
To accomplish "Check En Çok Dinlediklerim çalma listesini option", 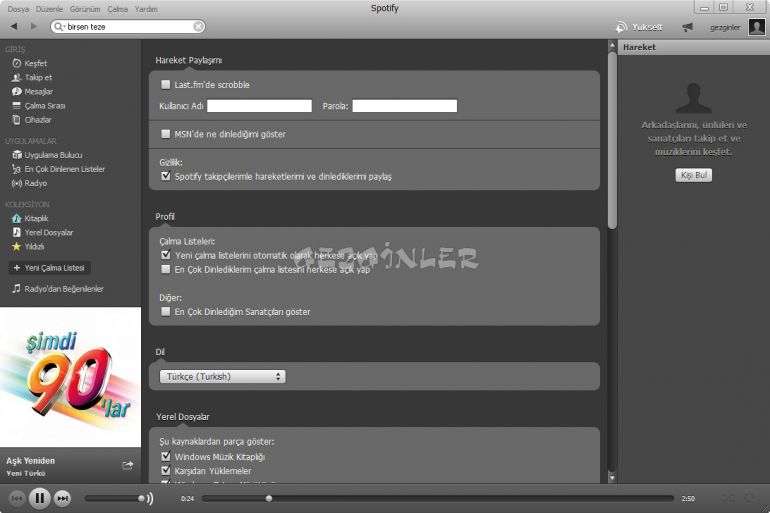I will (166, 270).
